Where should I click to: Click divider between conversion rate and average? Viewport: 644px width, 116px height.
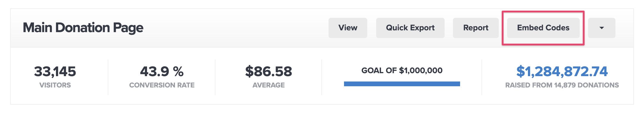coord(215,77)
